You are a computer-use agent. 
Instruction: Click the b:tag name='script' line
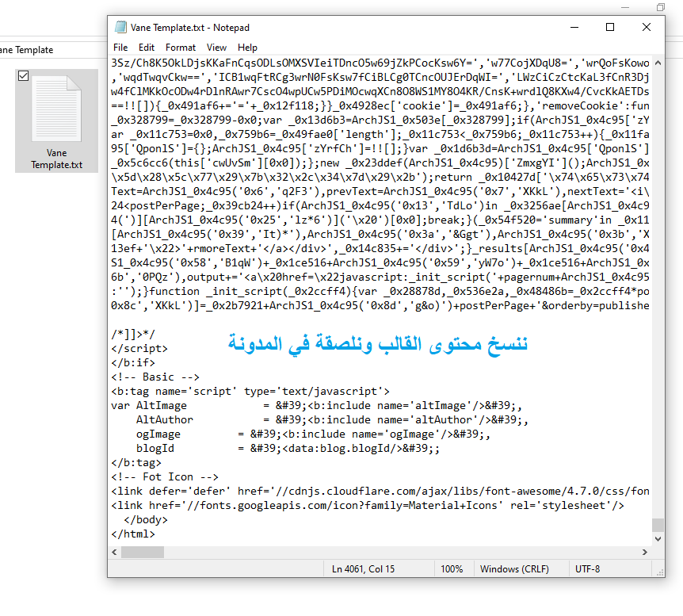[250, 391]
